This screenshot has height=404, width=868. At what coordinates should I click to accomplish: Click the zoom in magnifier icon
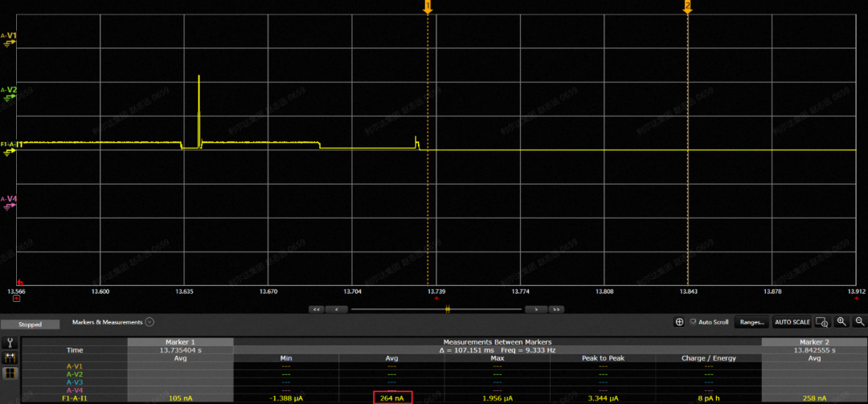point(841,321)
